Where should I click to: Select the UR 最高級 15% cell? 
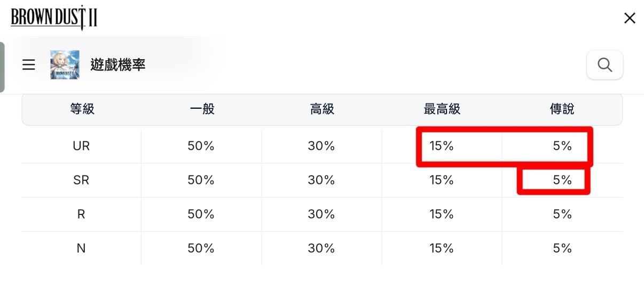click(442, 146)
